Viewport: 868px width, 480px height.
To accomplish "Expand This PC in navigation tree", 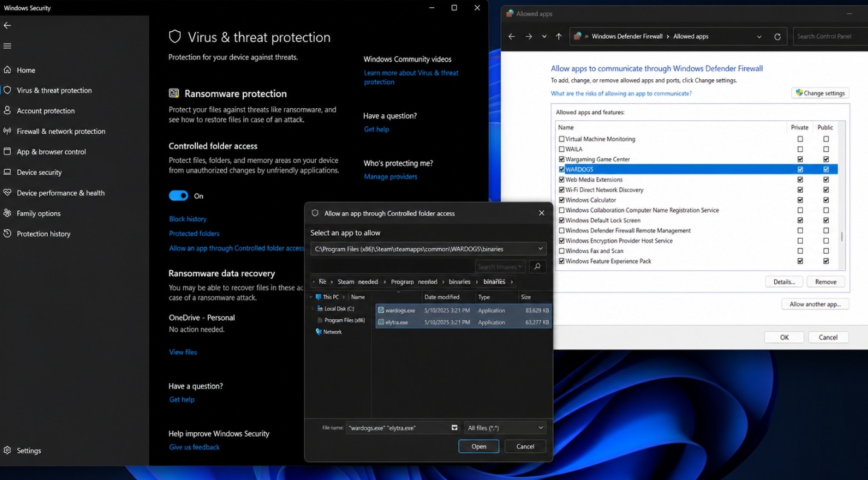I will [312, 297].
